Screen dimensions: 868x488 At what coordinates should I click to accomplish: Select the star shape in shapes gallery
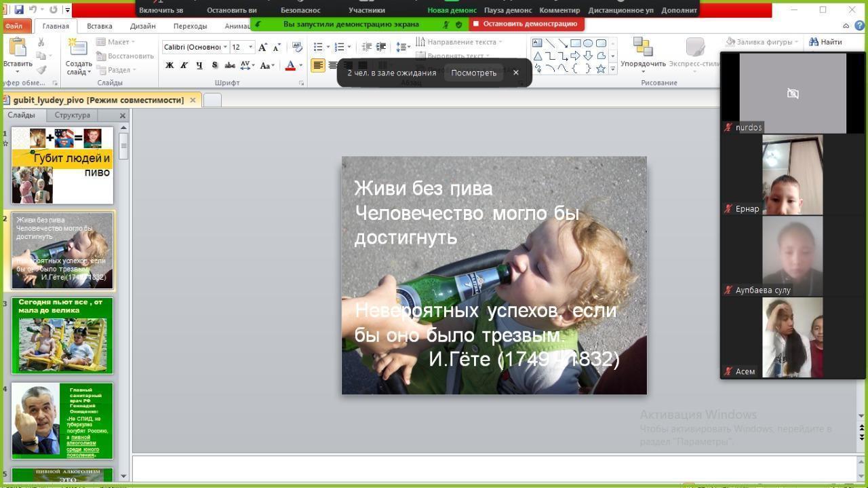[600, 69]
